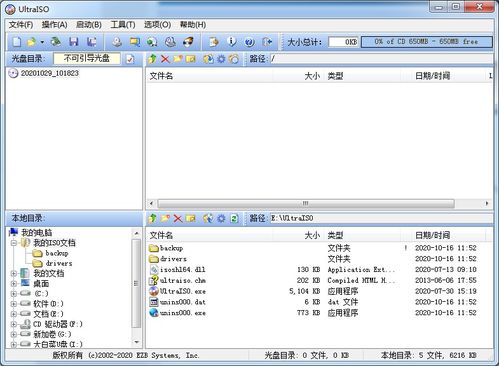Screen dimensions: 499x366
Task: Expand the CD 驱动器(F:) node
Action: (x=14, y=324)
